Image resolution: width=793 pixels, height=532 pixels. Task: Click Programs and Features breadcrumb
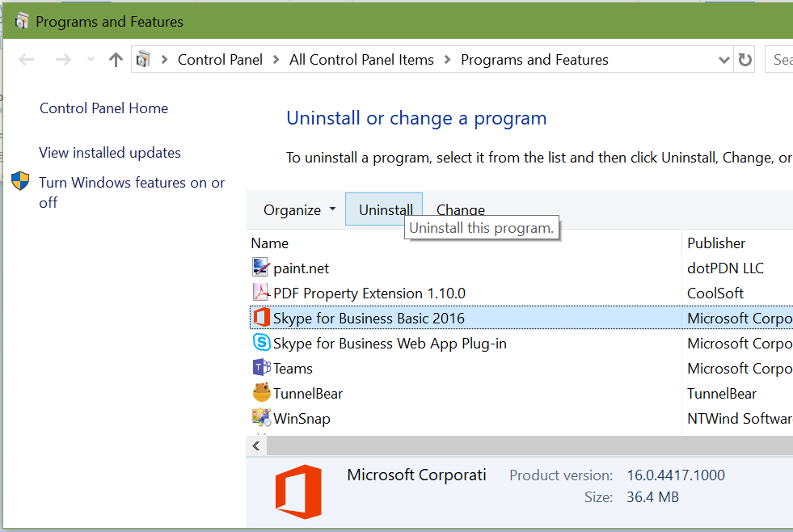[534, 60]
